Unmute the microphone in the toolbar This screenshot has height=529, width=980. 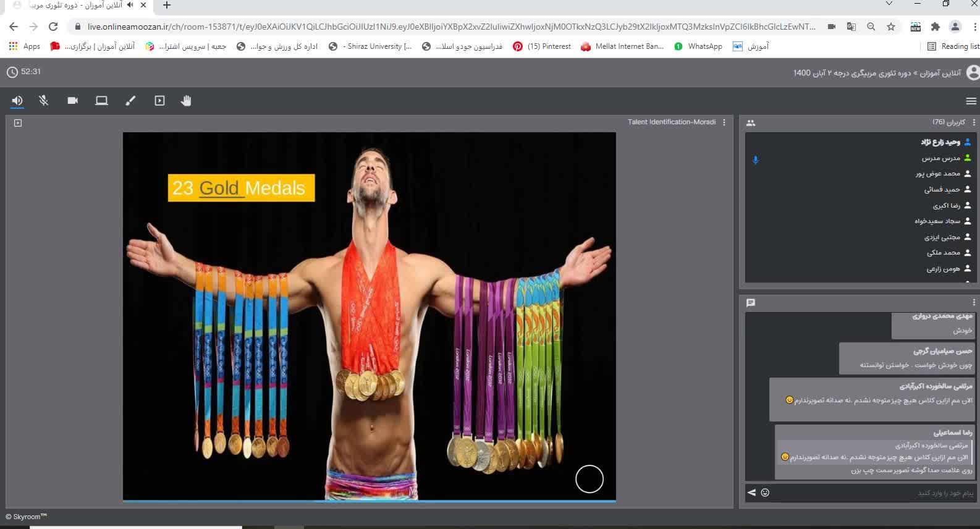coord(44,101)
